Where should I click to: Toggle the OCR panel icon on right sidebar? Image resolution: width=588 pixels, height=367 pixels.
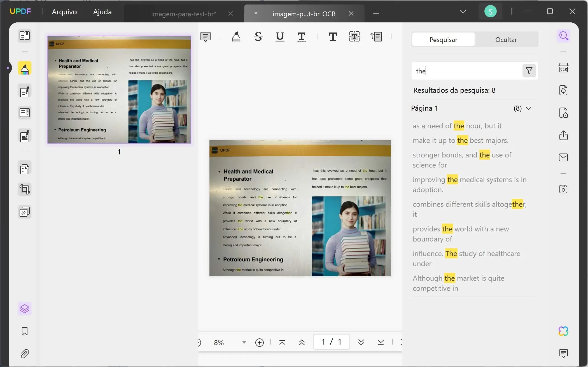tap(563, 68)
